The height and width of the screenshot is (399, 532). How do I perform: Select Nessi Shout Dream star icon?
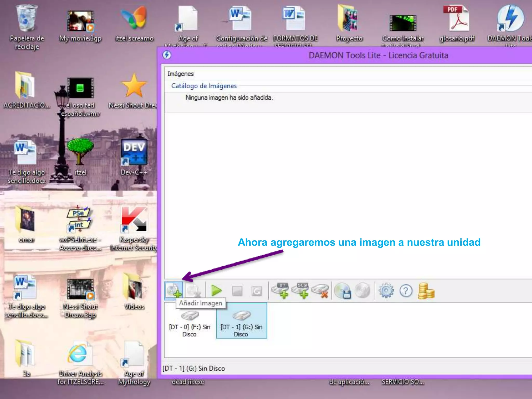pos(134,91)
